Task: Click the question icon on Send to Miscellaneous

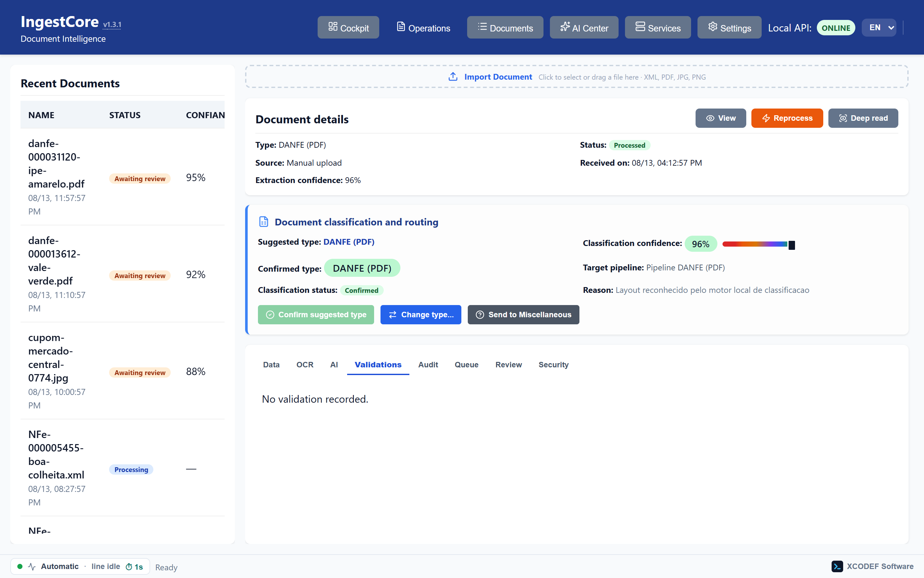Action: 480,315
